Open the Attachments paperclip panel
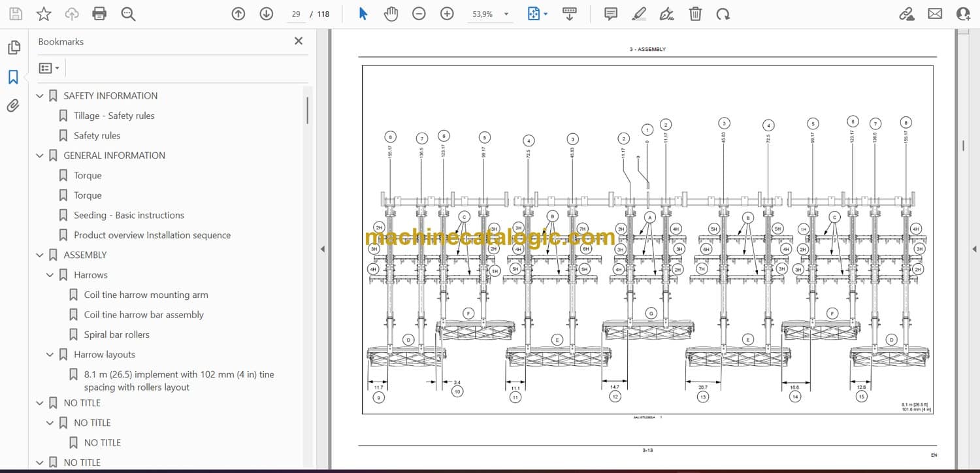This screenshot has width=980, height=473. pos(13,106)
